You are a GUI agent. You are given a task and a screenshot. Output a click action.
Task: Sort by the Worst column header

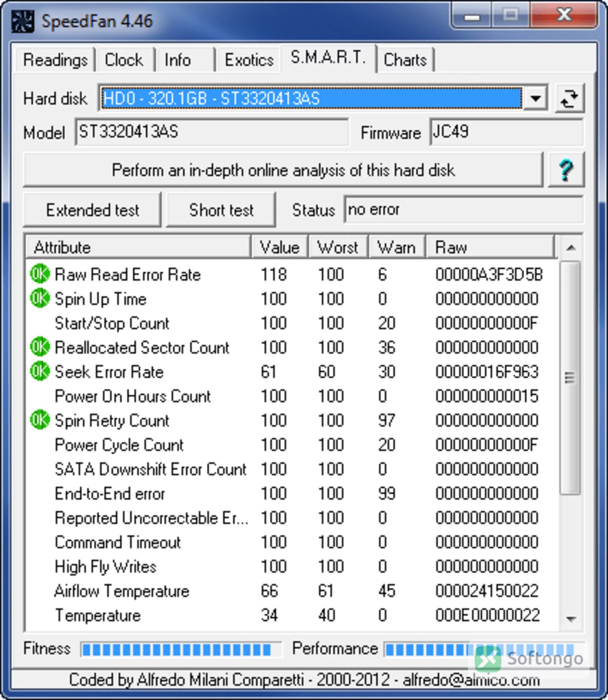pyautogui.click(x=338, y=247)
